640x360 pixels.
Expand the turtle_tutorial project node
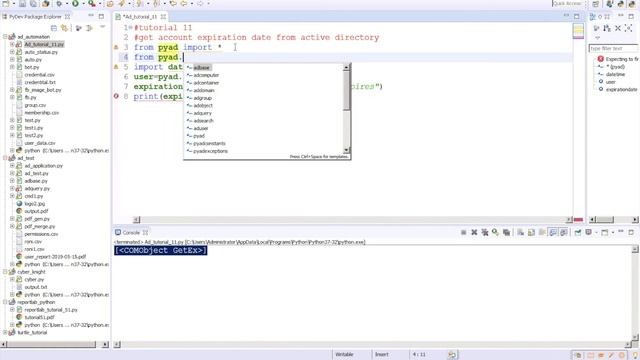pos(5,333)
